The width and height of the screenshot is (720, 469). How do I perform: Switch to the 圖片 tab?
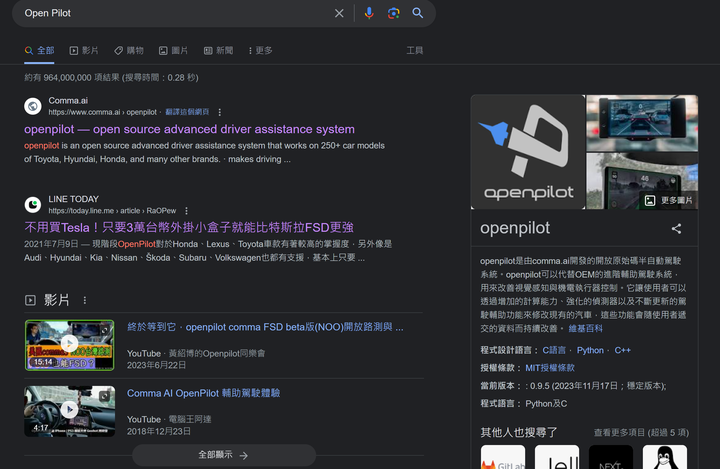174,51
